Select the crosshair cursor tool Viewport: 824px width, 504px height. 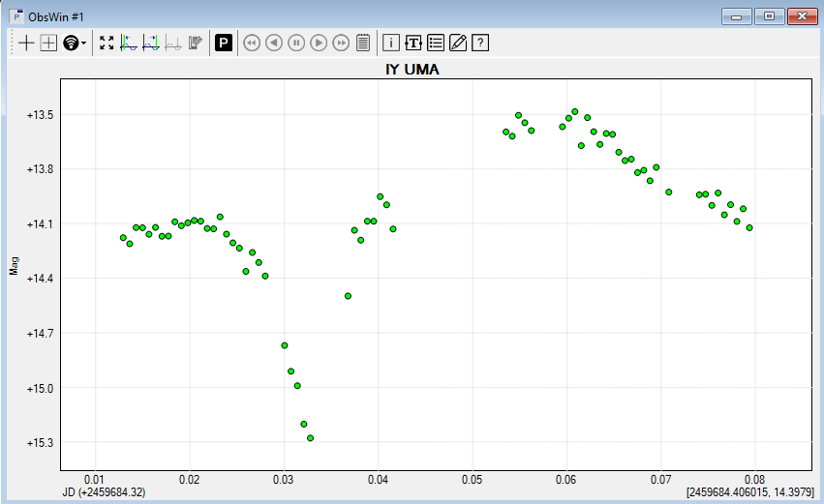pyautogui.click(x=26, y=43)
